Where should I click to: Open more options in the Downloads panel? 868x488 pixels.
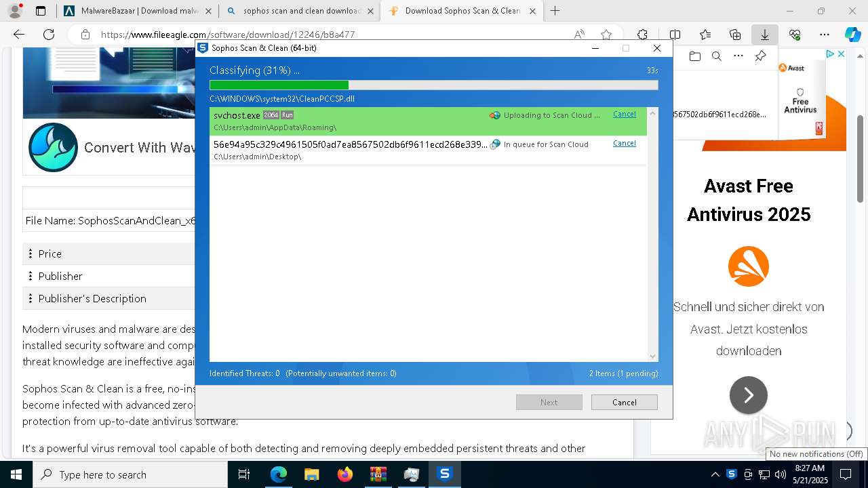coord(738,56)
